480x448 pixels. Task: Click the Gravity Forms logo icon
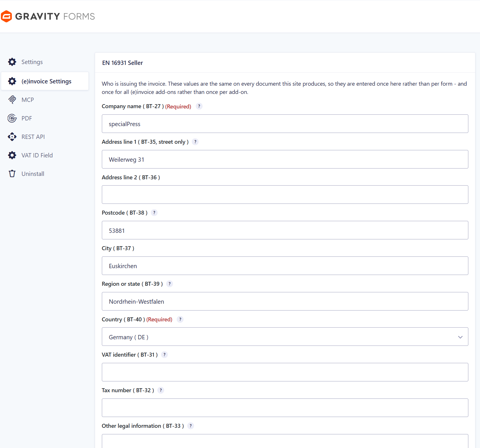(6, 16)
